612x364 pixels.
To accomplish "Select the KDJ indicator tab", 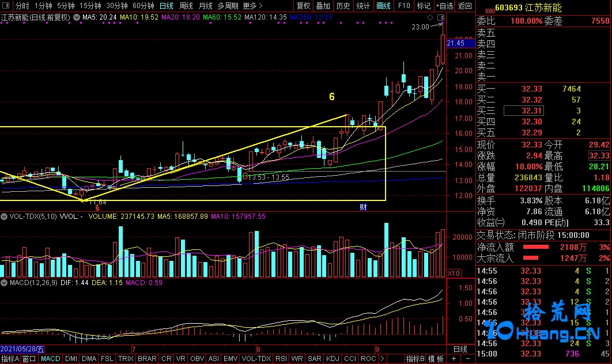I will [x=333, y=359].
